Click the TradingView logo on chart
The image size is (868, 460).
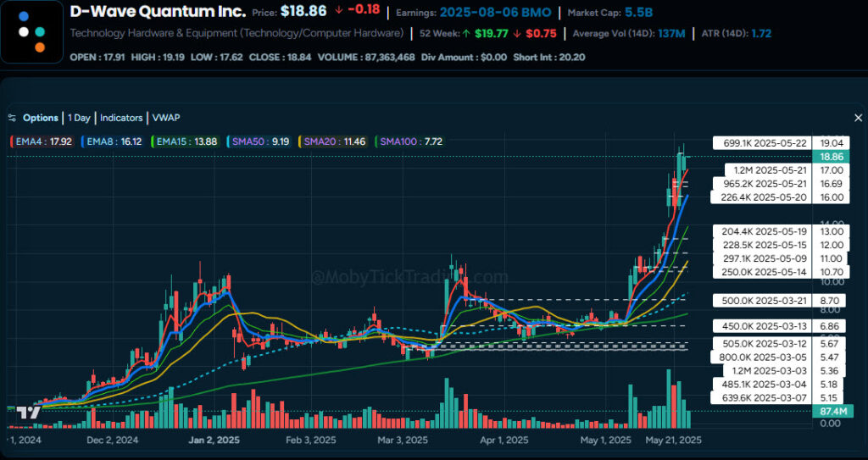coord(28,413)
